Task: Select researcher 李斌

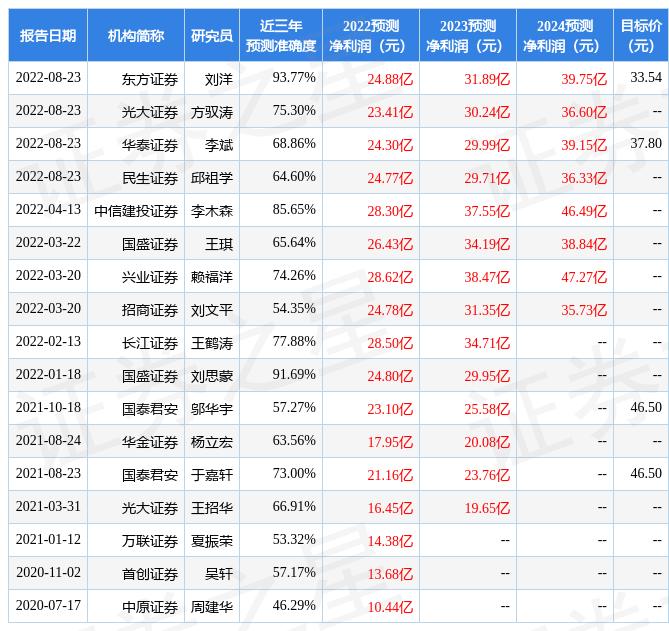Action: (x=219, y=145)
